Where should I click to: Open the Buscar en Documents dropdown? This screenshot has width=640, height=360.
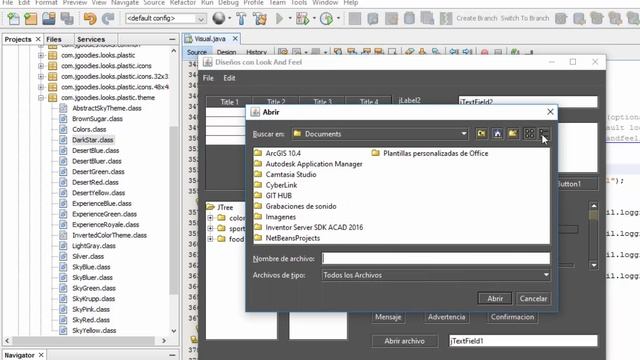[464, 134]
